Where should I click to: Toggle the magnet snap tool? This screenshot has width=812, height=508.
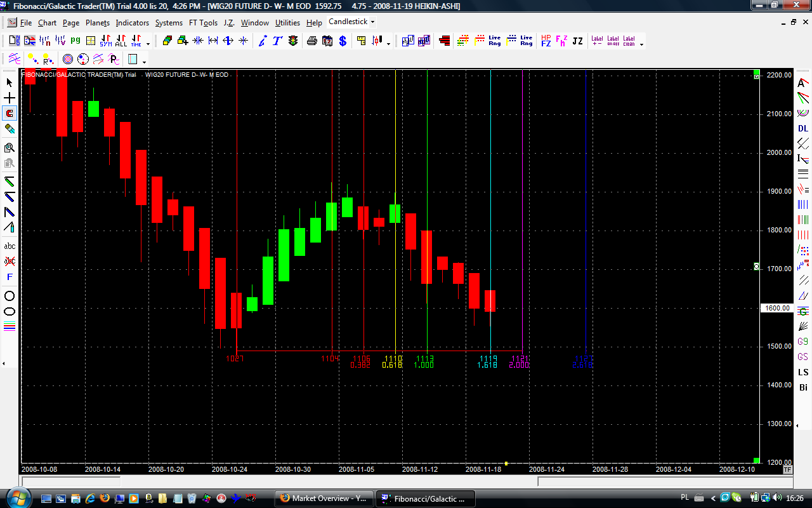coord(10,113)
